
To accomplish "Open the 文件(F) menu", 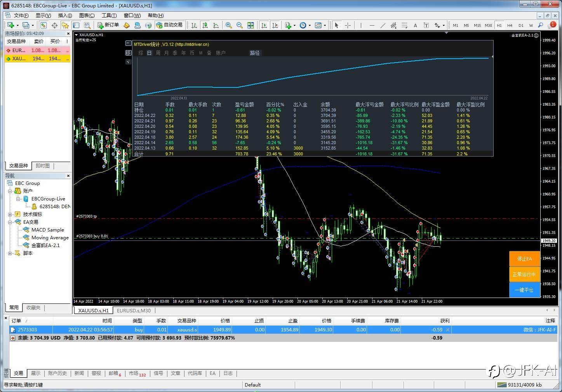I will click(x=21, y=16).
